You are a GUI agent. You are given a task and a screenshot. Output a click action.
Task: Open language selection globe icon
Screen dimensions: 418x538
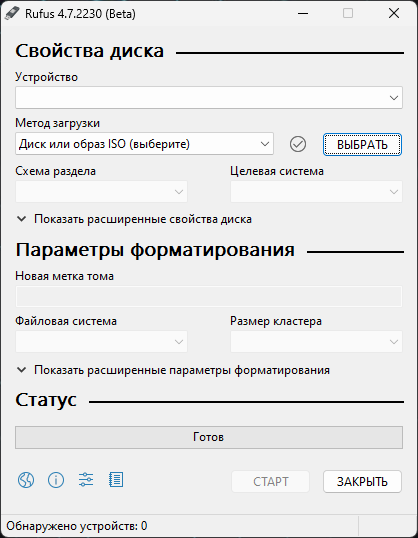click(26, 480)
